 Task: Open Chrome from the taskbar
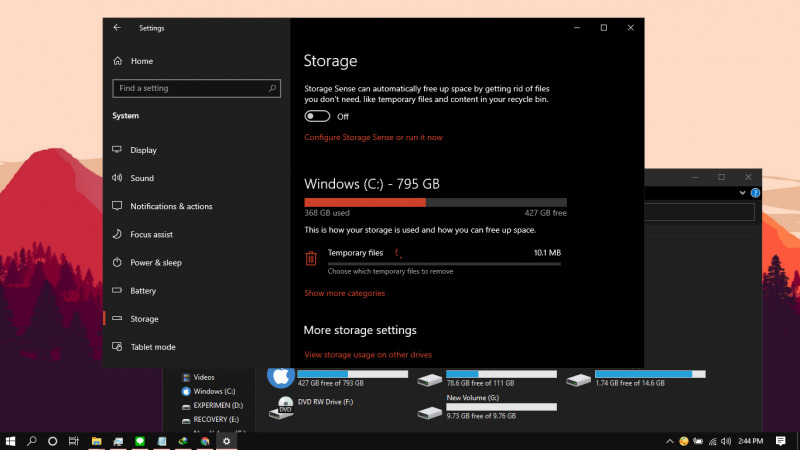point(205,441)
